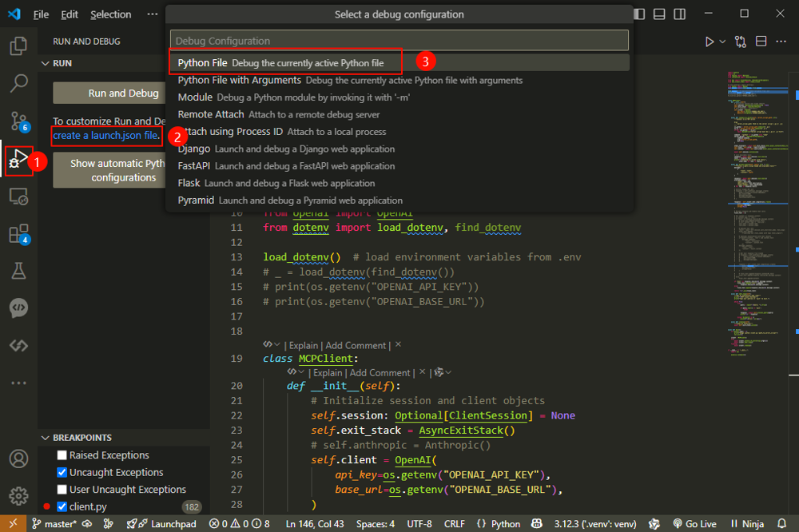This screenshot has width=799, height=532.
Task: Uncheck the Uncaught Exceptions checkbox
Action: (x=62, y=473)
